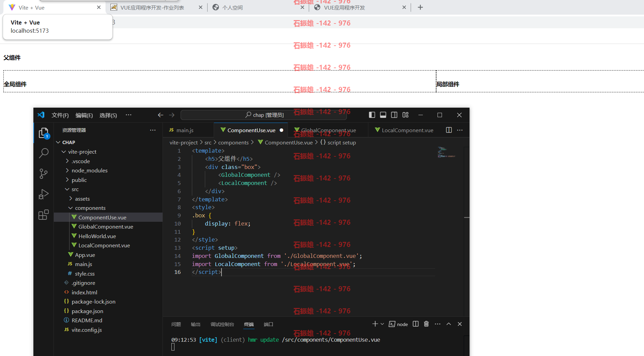644x356 pixels.
Task: Click the VS Code logo icon
Action: (x=41, y=115)
